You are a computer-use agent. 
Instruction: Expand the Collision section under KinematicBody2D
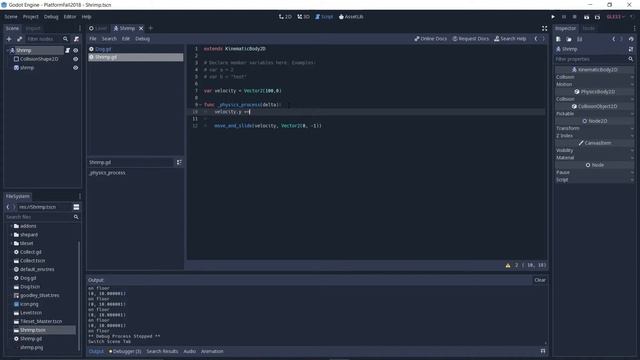point(594,77)
